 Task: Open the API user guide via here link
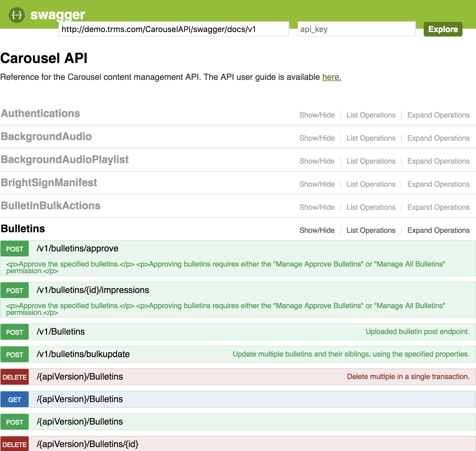click(331, 77)
